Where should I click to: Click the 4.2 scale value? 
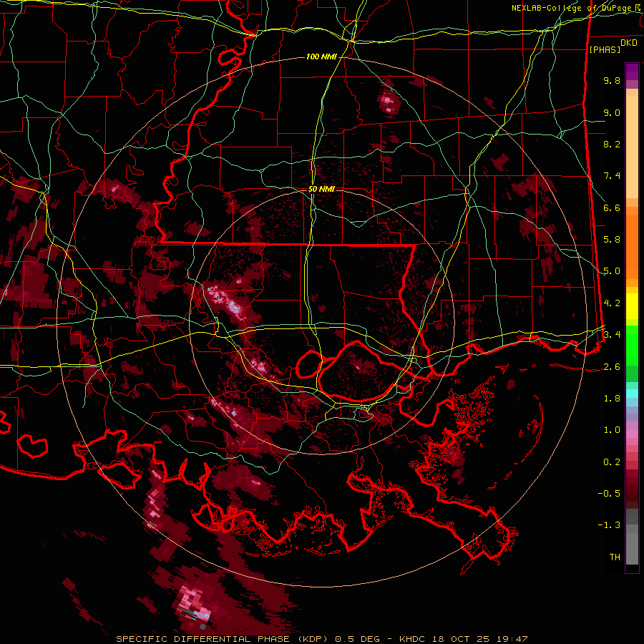tap(612, 303)
